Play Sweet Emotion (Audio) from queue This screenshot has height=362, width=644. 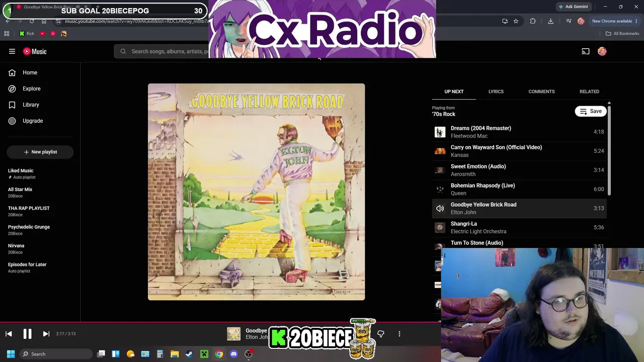click(x=519, y=170)
